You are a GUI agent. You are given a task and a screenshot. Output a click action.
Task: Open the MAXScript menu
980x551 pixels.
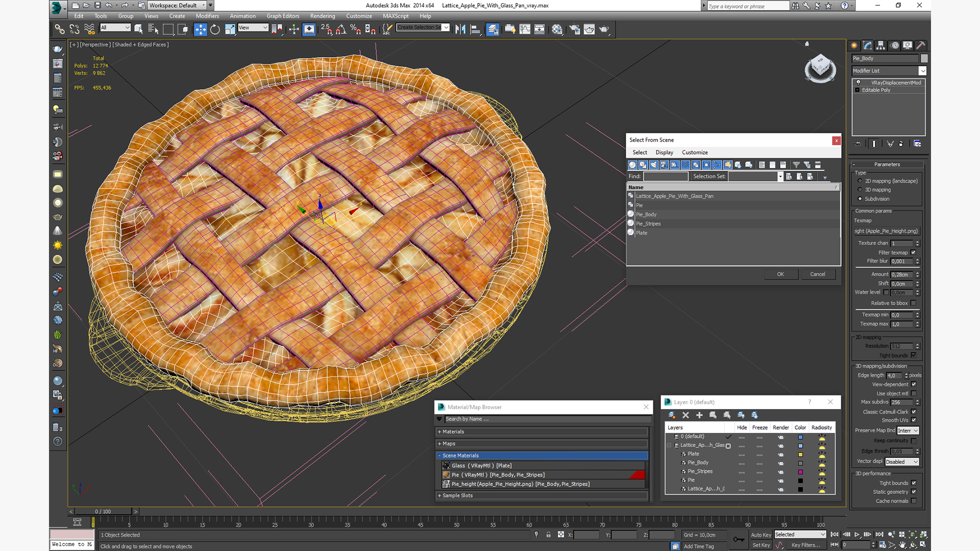point(396,16)
